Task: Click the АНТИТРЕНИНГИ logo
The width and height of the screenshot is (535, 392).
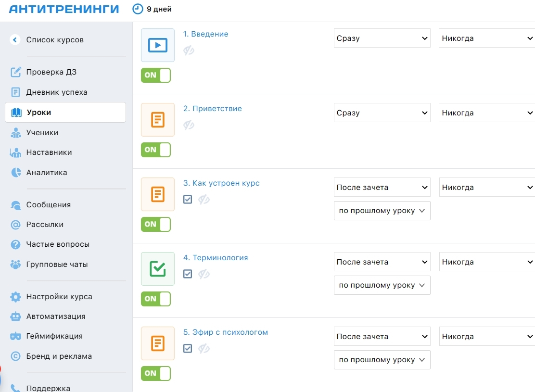Action: coord(64,9)
